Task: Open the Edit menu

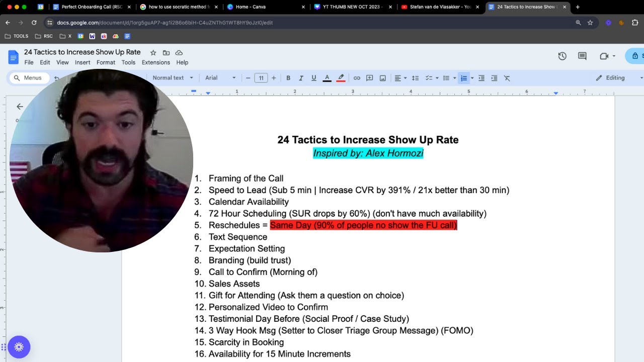Action: pos(45,62)
